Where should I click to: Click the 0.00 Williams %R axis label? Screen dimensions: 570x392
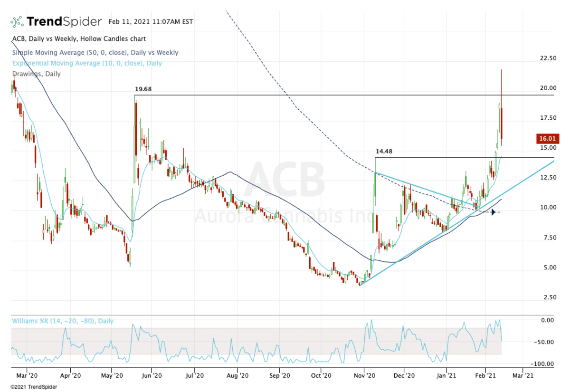coord(549,320)
